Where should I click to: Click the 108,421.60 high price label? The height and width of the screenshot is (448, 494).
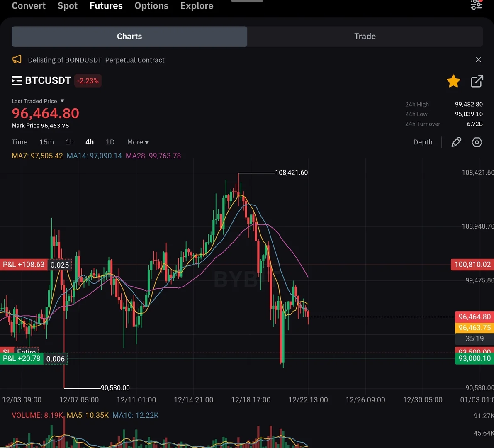click(292, 173)
